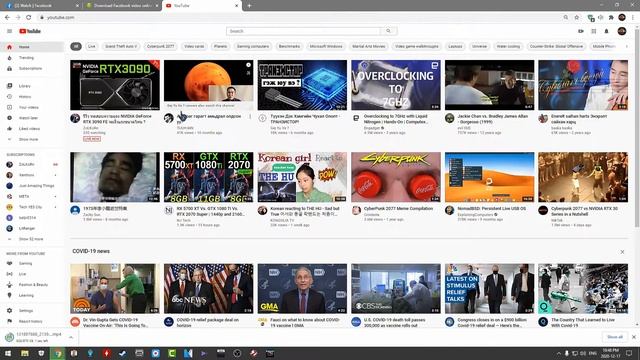Reload the page with the refresh button

pyautogui.click(x=29, y=18)
